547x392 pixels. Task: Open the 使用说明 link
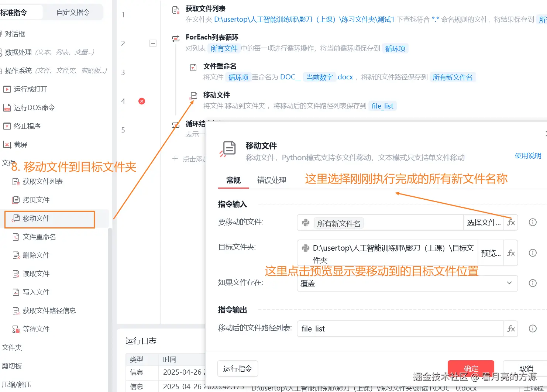click(528, 156)
